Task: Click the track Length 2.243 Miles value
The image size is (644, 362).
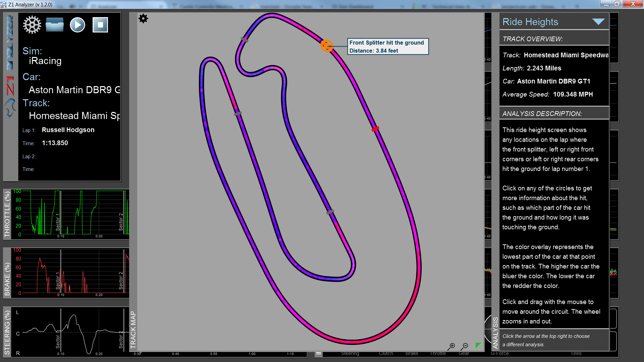Action: [544, 68]
